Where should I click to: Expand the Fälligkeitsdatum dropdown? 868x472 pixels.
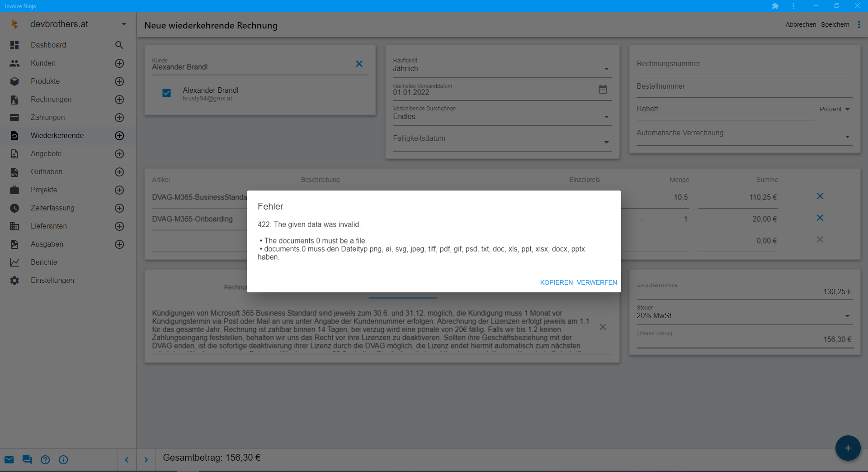point(606,141)
